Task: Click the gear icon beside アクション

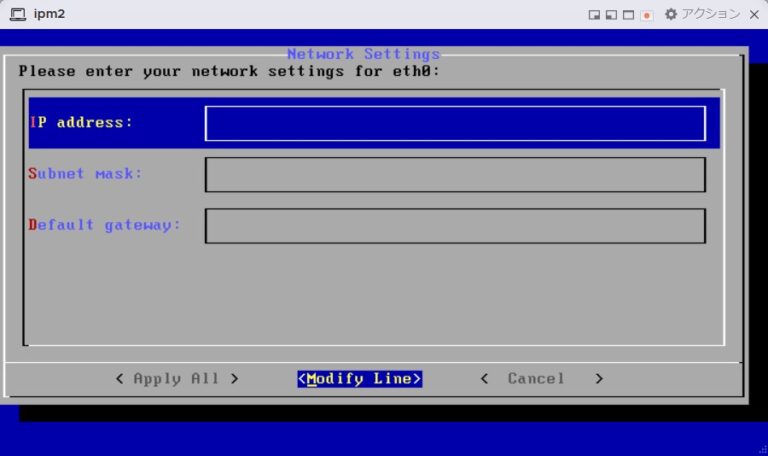Action: (671, 14)
